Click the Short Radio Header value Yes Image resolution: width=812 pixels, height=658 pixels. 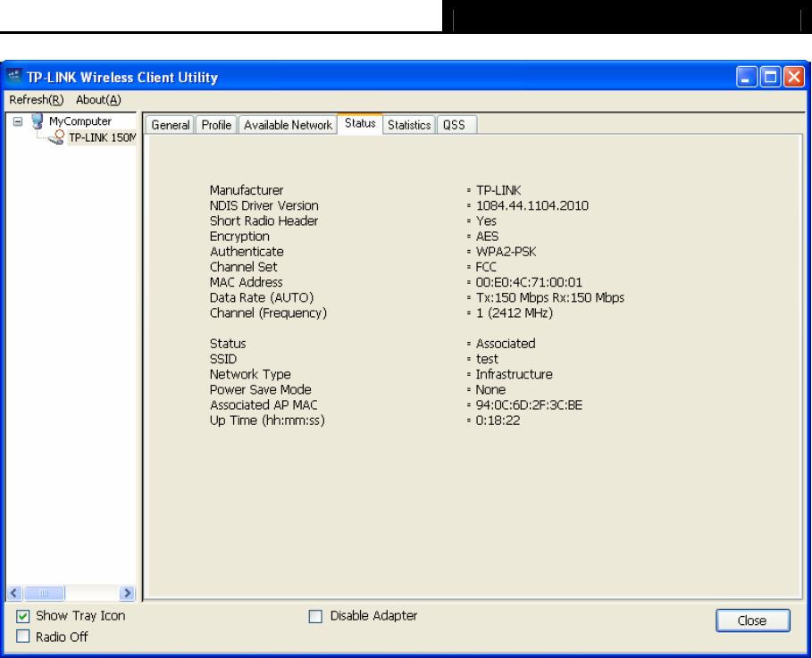486,221
